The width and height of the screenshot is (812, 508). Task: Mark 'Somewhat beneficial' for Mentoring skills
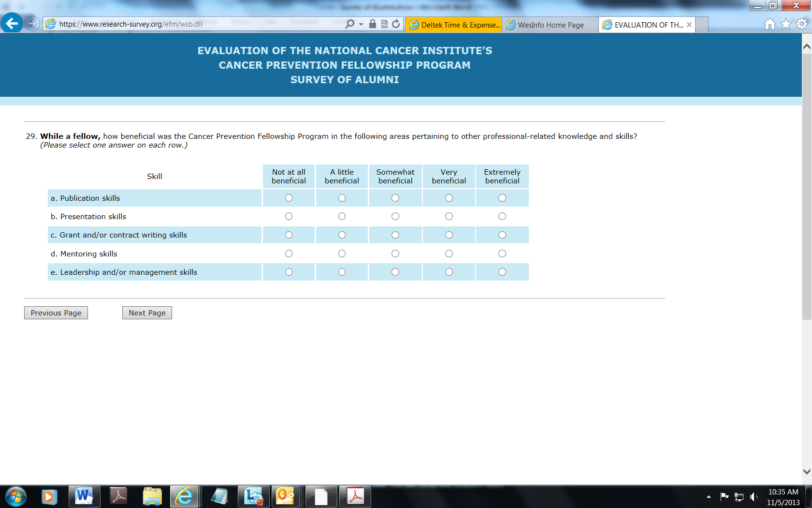[x=395, y=254]
